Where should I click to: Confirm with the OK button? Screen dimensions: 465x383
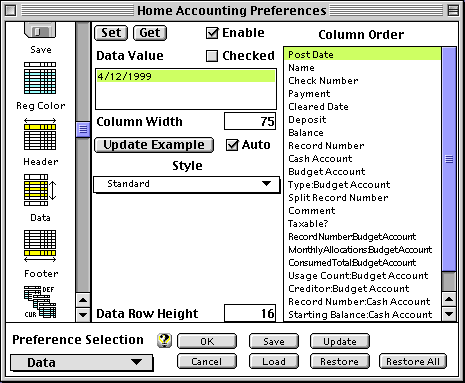[207, 341]
